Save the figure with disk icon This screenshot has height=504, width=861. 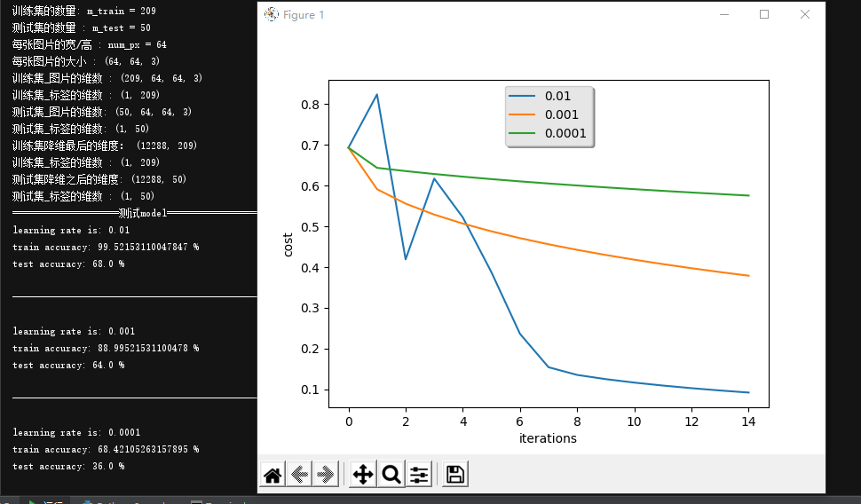(455, 475)
